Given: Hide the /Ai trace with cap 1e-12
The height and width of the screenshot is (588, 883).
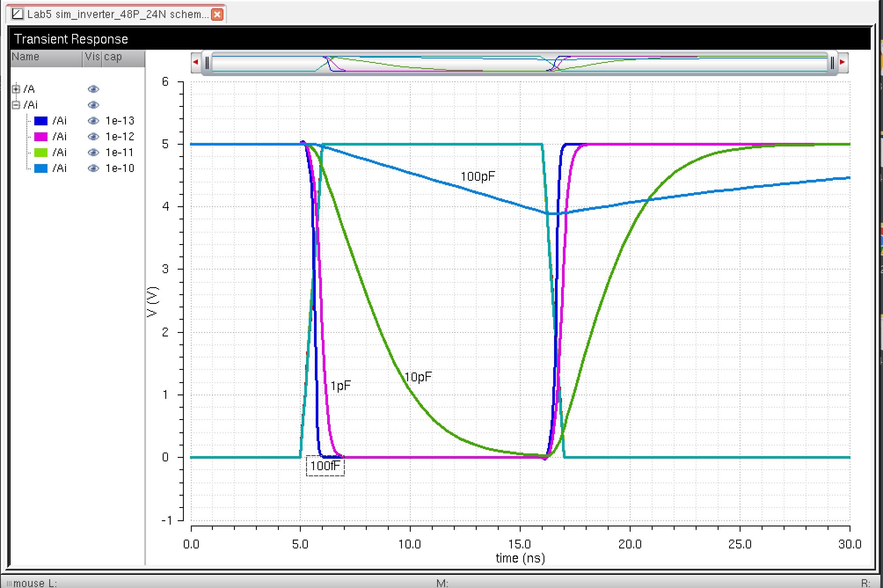Looking at the screenshot, I should click(x=93, y=137).
